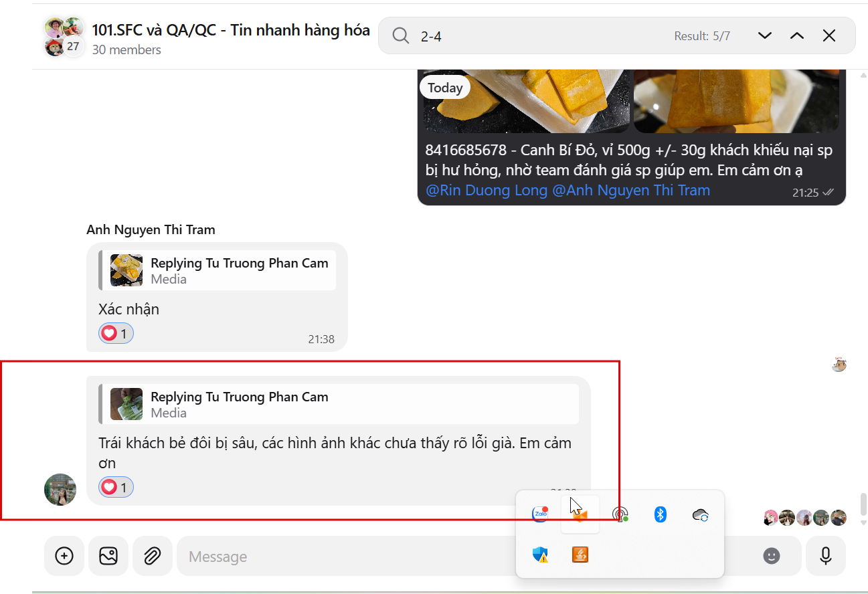Open the photo picker next to plus button
Screen dimensions: 868x594
pos(108,556)
